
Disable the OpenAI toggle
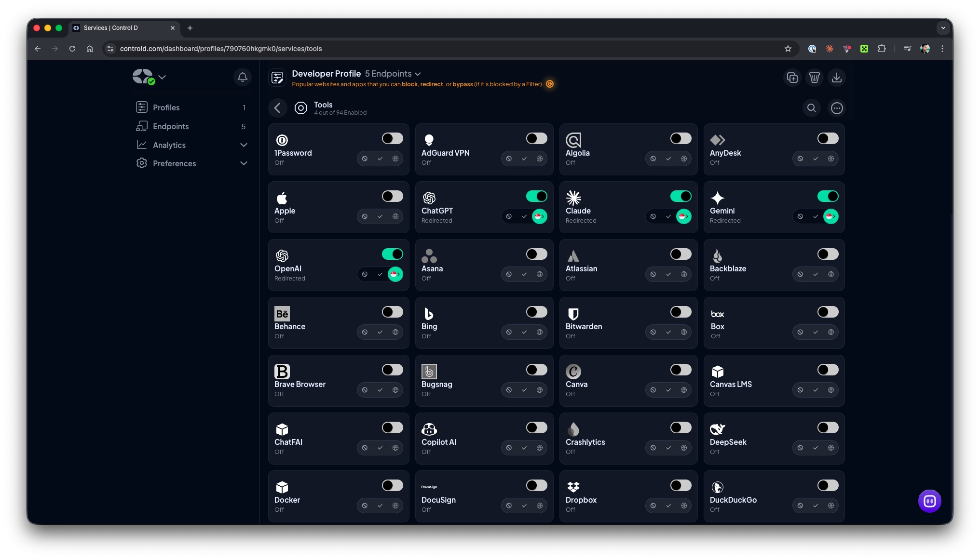[x=393, y=254]
